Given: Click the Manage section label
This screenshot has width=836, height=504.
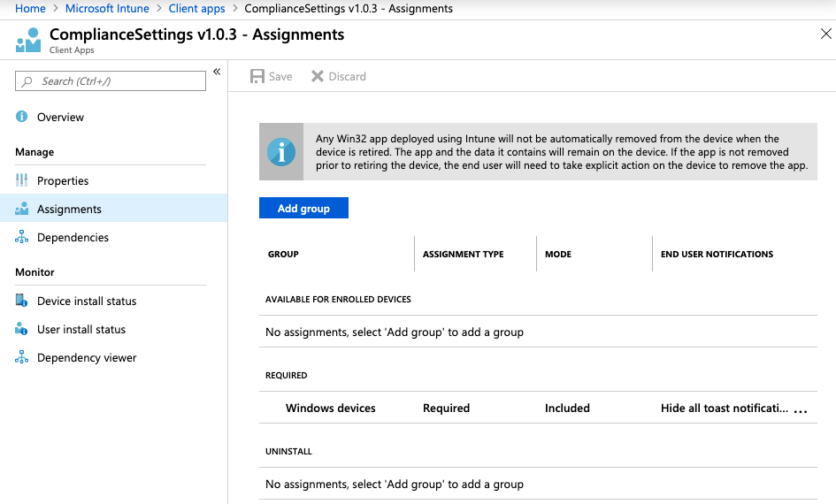Looking at the screenshot, I should point(35,152).
